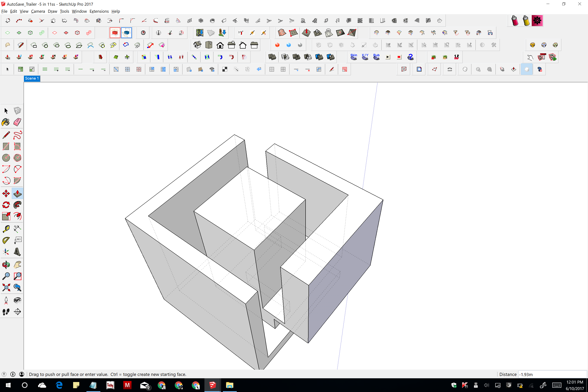Click the X/Y ratio tool
588x392 pixels.
[x=365, y=57]
